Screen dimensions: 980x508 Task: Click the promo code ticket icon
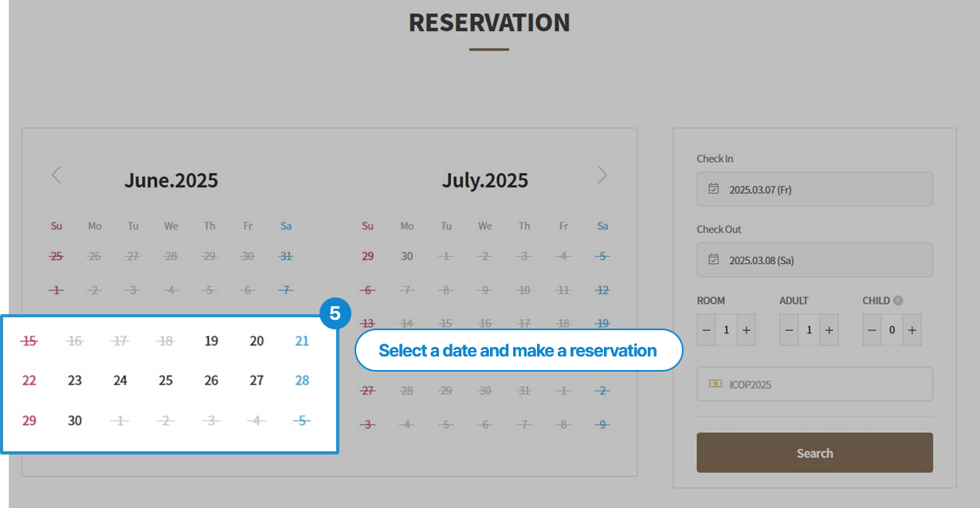(x=715, y=384)
